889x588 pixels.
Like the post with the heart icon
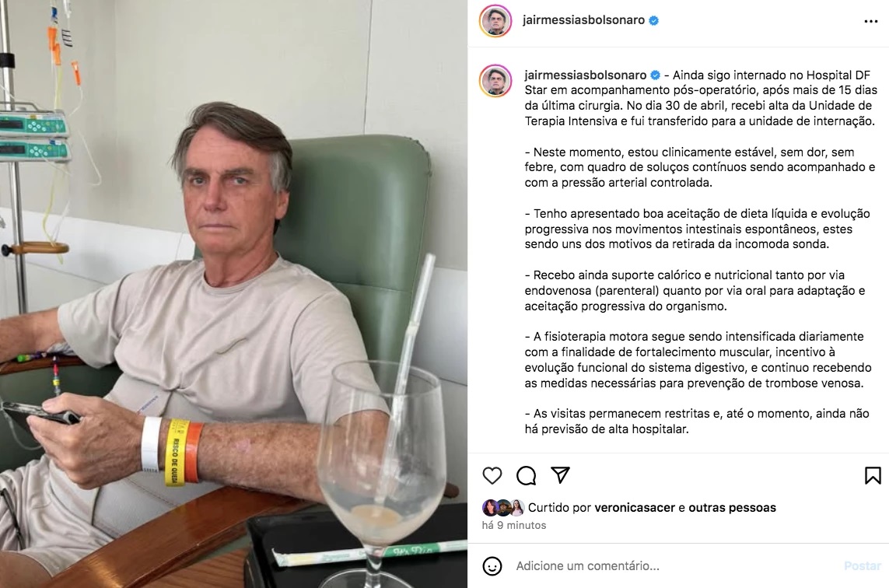pos(492,475)
